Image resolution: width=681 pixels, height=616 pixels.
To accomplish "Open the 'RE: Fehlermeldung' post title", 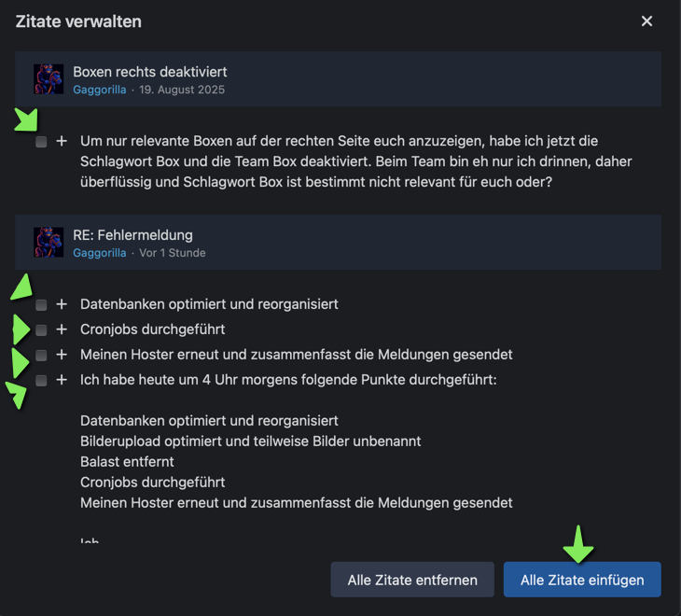I will (132, 235).
